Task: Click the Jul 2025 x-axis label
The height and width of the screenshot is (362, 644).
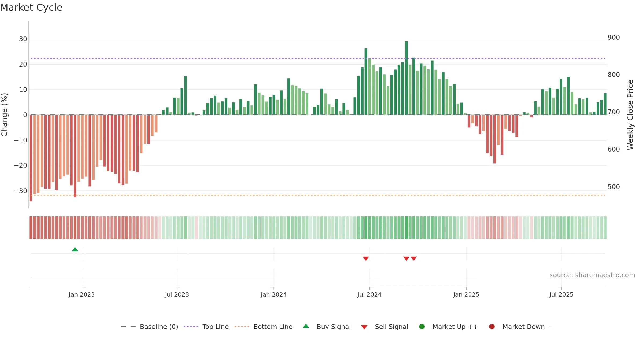Action: pos(561,294)
